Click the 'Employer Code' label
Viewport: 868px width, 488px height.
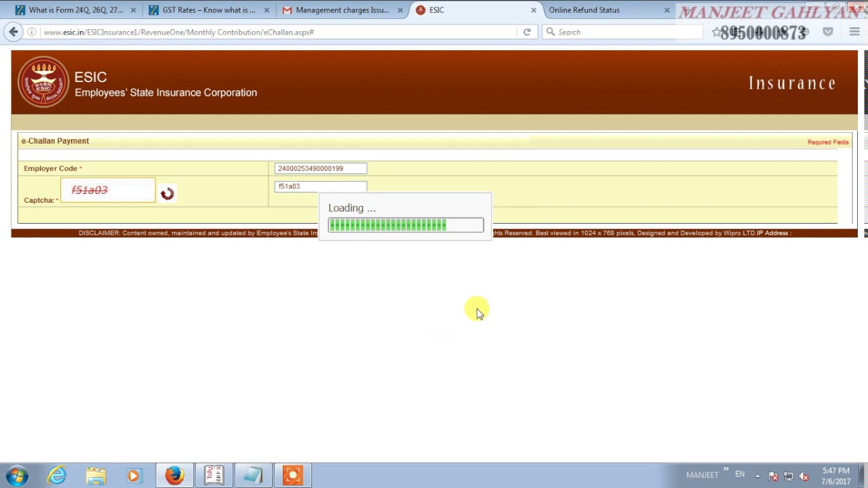51,168
